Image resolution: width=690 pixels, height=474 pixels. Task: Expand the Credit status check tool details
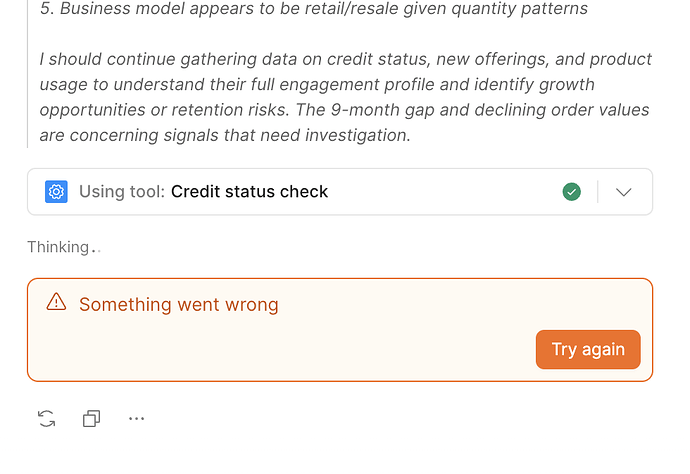point(624,192)
